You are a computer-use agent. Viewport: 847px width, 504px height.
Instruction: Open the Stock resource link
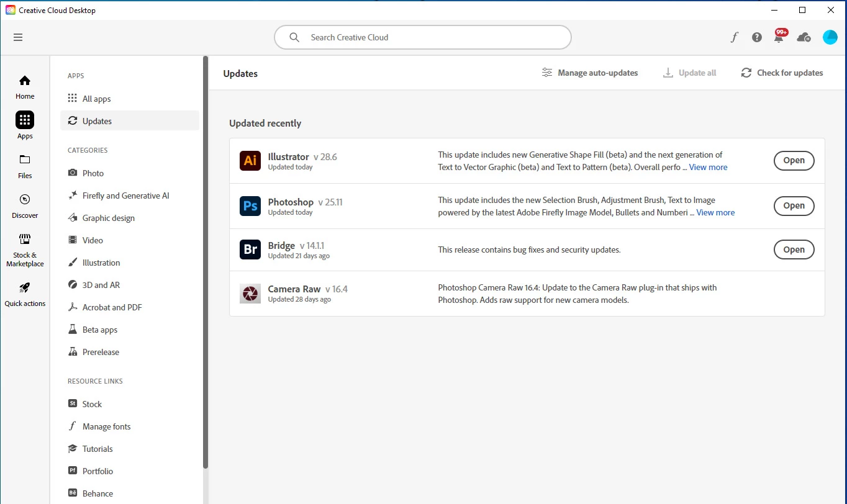(x=130, y=404)
